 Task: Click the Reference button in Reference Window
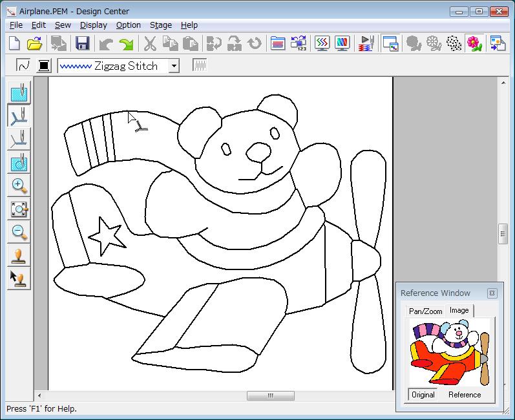465,394
